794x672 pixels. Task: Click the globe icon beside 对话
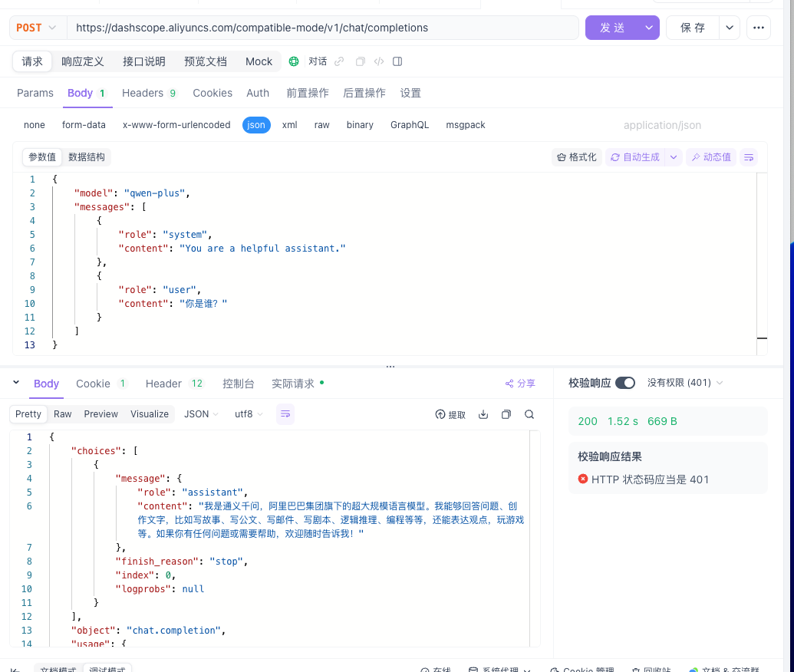294,61
